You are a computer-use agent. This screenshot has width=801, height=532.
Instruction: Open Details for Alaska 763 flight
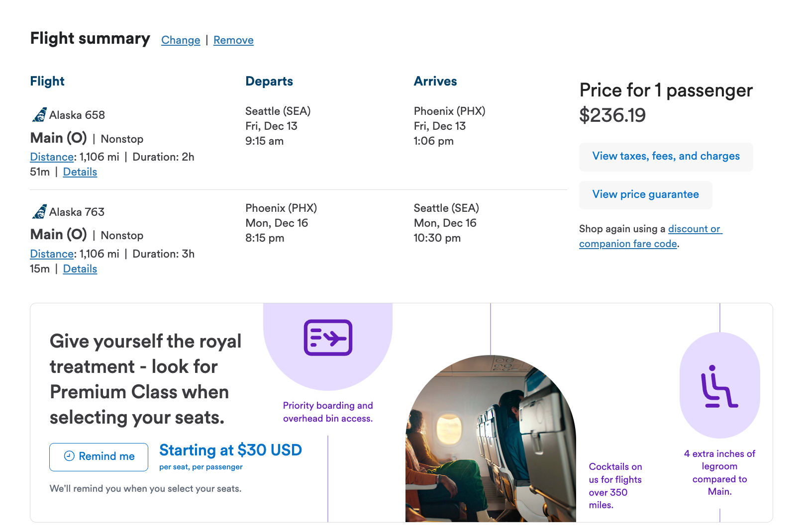coord(80,269)
